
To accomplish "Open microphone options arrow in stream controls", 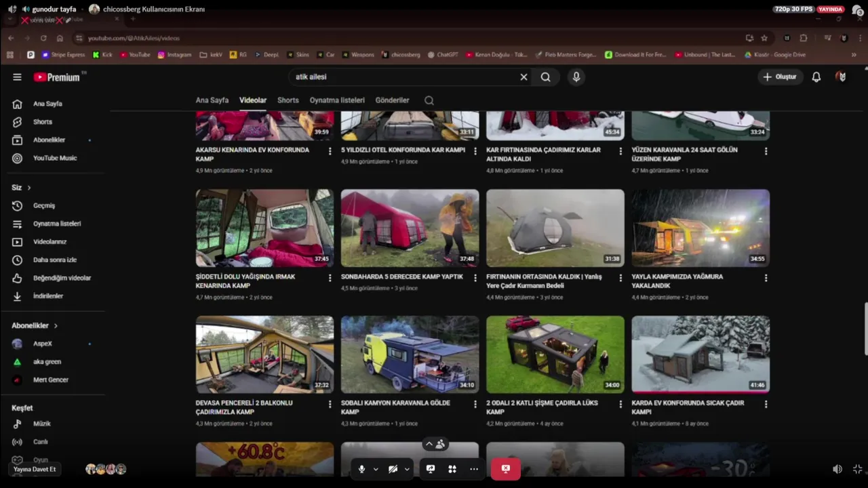I will [376, 469].
